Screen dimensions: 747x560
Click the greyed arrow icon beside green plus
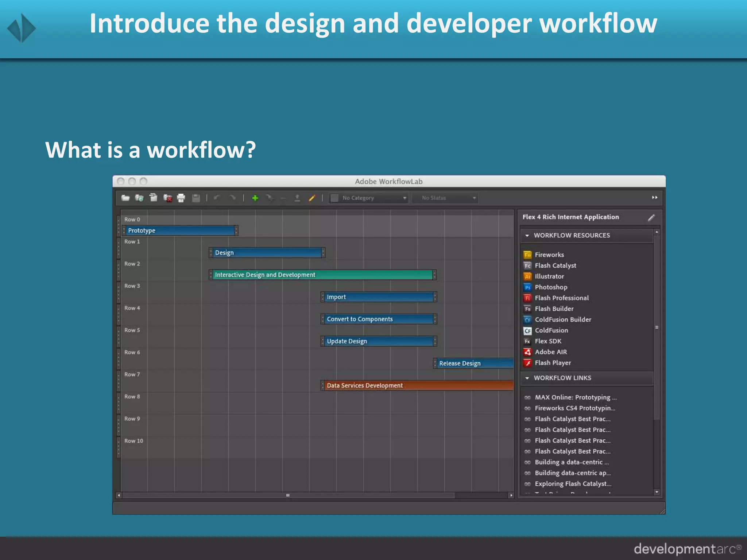(x=270, y=198)
